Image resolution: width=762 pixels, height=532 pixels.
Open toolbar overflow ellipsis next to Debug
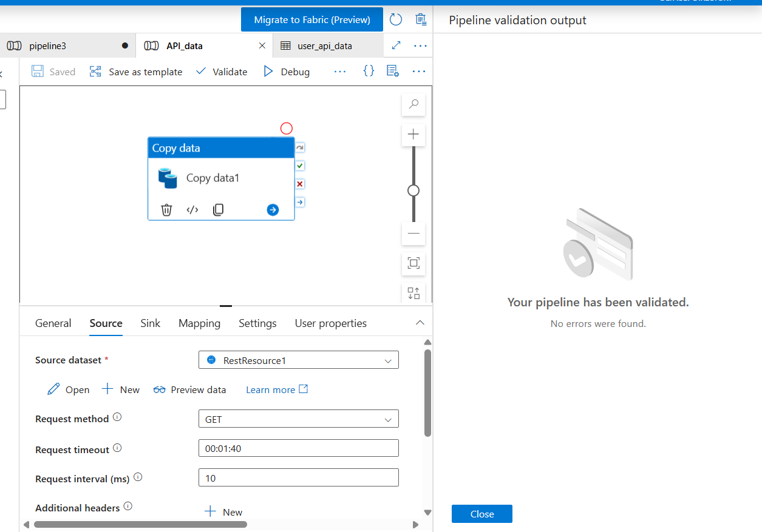click(340, 72)
